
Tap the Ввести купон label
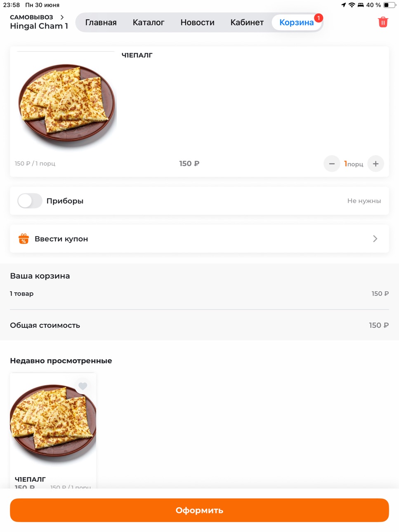[61, 239]
